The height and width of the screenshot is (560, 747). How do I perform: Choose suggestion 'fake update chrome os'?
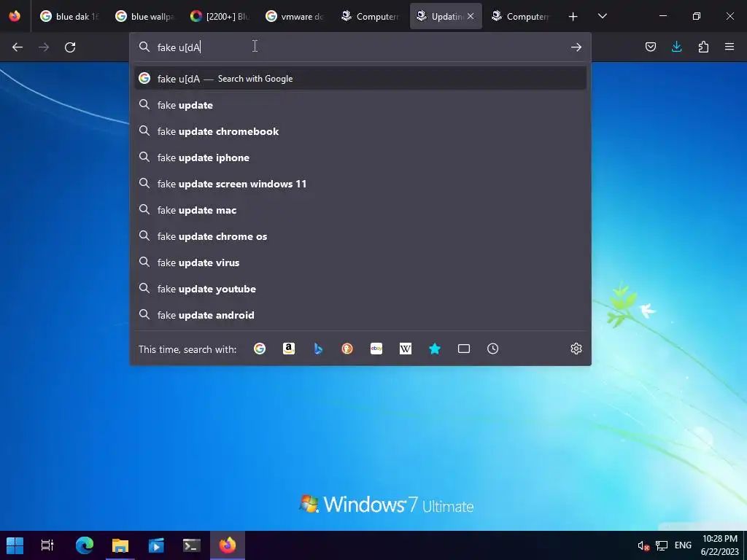click(x=360, y=236)
